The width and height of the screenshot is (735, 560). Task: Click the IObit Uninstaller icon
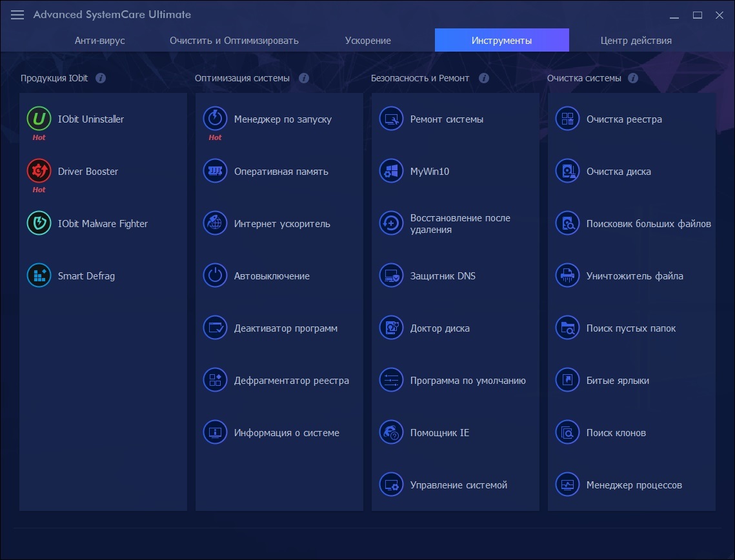coord(39,119)
